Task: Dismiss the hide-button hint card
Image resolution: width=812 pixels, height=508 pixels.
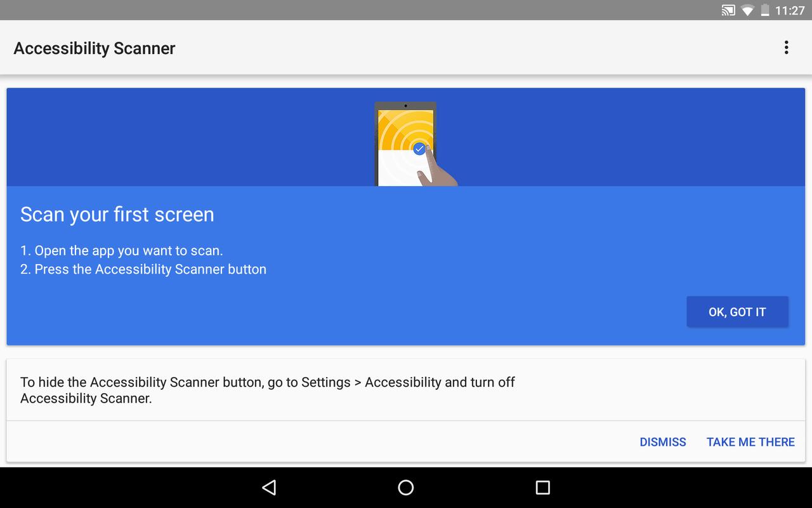Action: (x=663, y=442)
